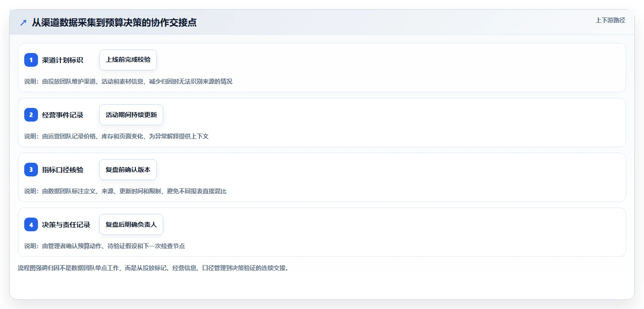Click the description starting 由运营团队记录价格
Screen dimensions: 644x309
point(116,136)
